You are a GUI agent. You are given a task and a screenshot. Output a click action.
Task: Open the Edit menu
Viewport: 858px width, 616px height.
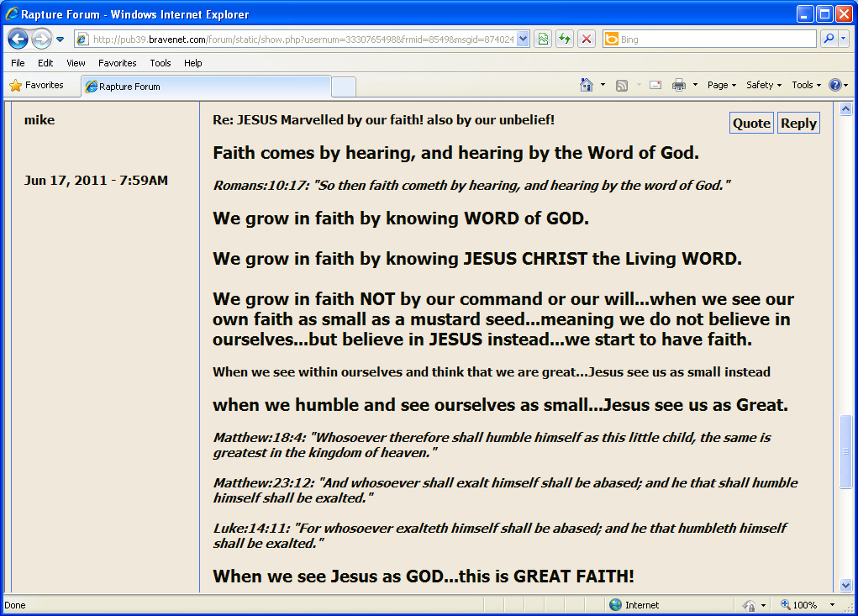(x=45, y=63)
